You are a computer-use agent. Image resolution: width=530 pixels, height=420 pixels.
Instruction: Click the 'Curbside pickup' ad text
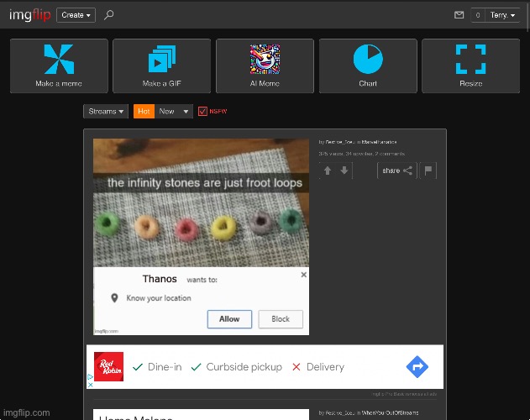pyautogui.click(x=244, y=367)
